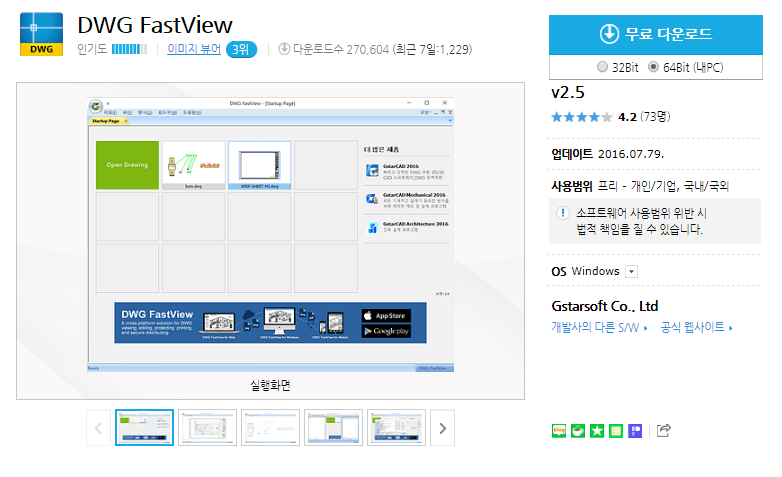Open the share arrow icon
The width and height of the screenshot is (782, 477).
point(662,431)
